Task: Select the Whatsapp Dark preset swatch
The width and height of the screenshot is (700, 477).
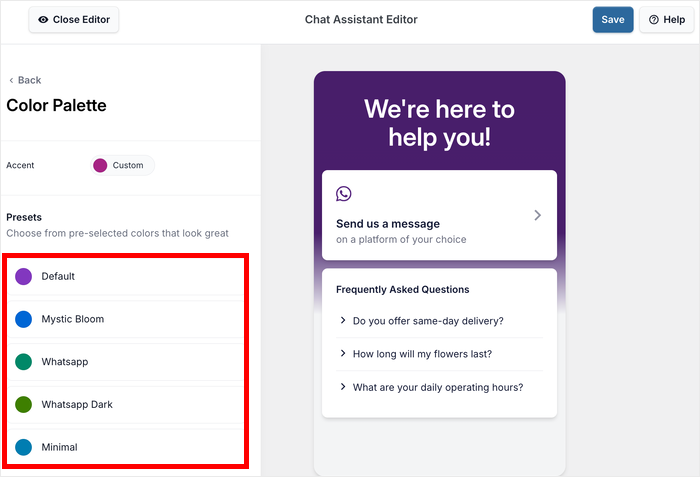Action: click(x=24, y=404)
